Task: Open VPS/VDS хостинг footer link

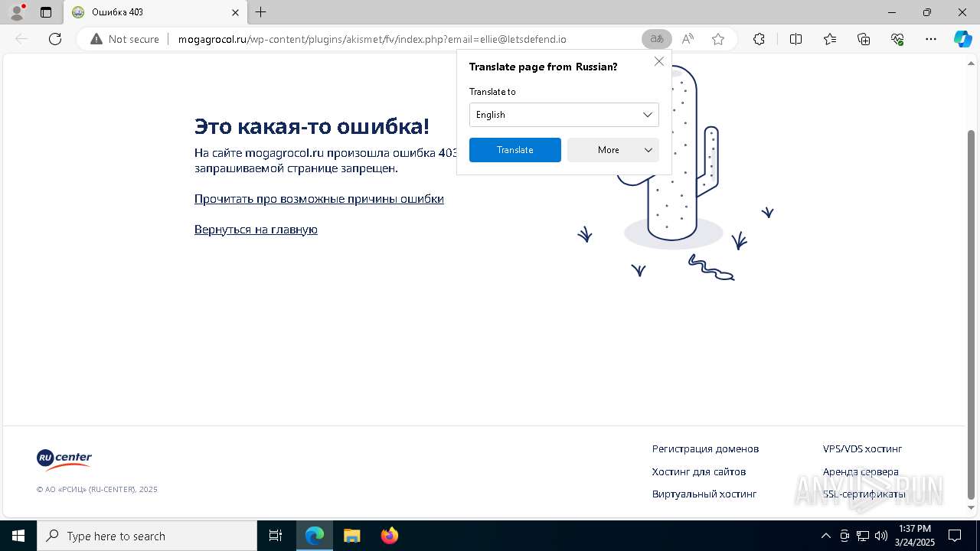Action: click(x=863, y=449)
